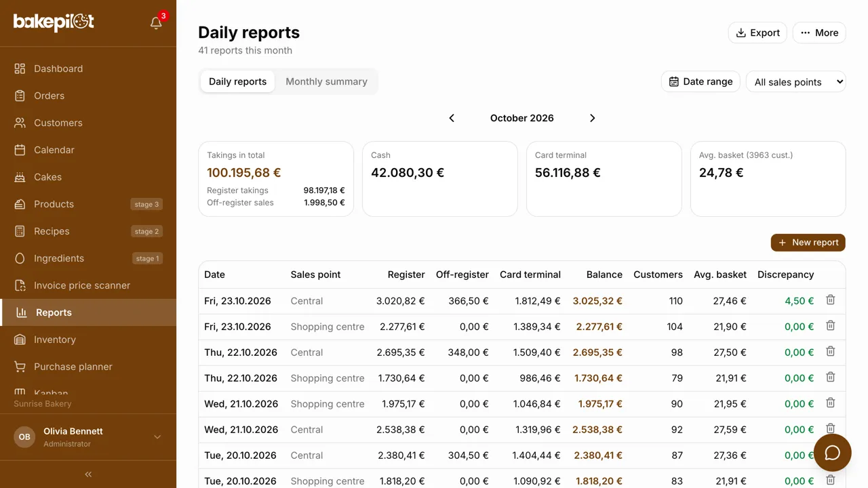Click the 3.025,32 € balance value
Image resolution: width=868 pixels, height=488 pixels.
(597, 301)
